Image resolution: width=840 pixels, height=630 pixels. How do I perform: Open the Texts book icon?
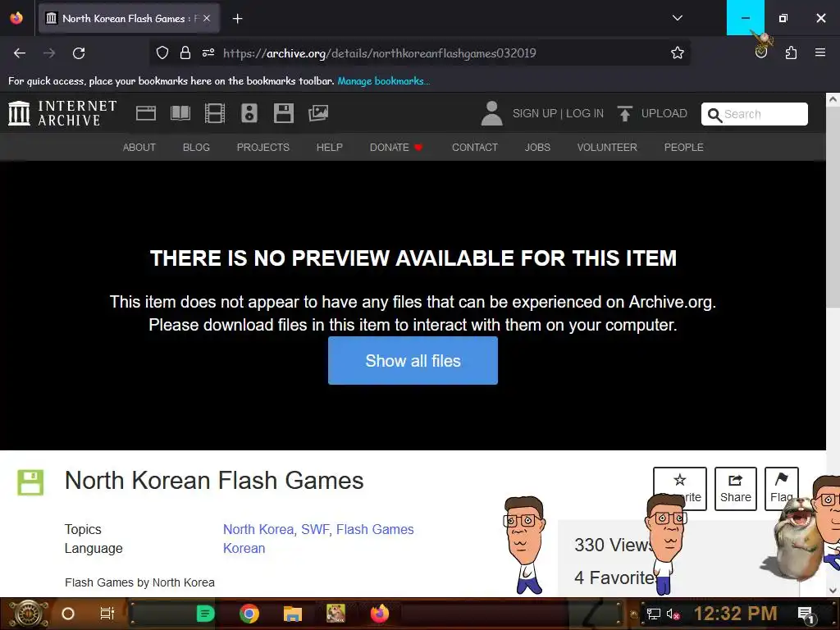click(x=180, y=113)
